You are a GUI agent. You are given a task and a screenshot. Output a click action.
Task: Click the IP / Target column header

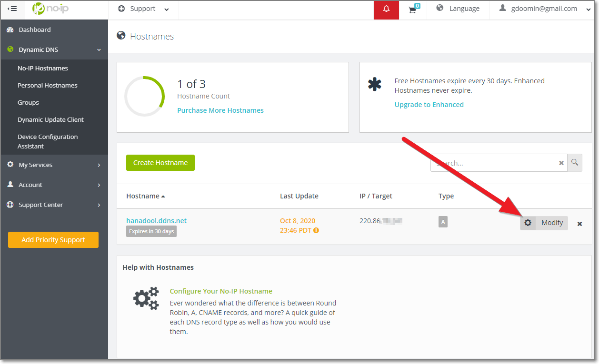(x=376, y=196)
